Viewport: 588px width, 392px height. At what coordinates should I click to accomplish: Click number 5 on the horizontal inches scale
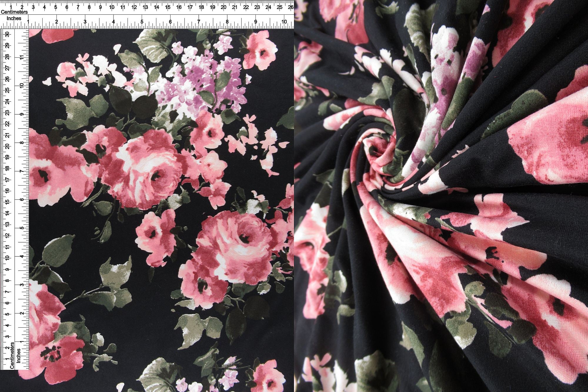pyautogui.click(x=142, y=21)
